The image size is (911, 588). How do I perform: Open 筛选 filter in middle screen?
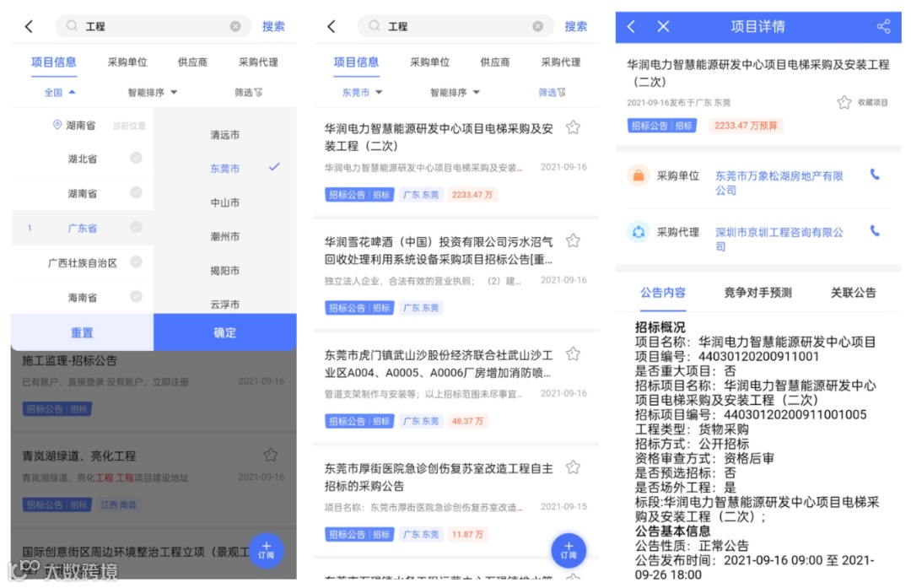coord(552,93)
